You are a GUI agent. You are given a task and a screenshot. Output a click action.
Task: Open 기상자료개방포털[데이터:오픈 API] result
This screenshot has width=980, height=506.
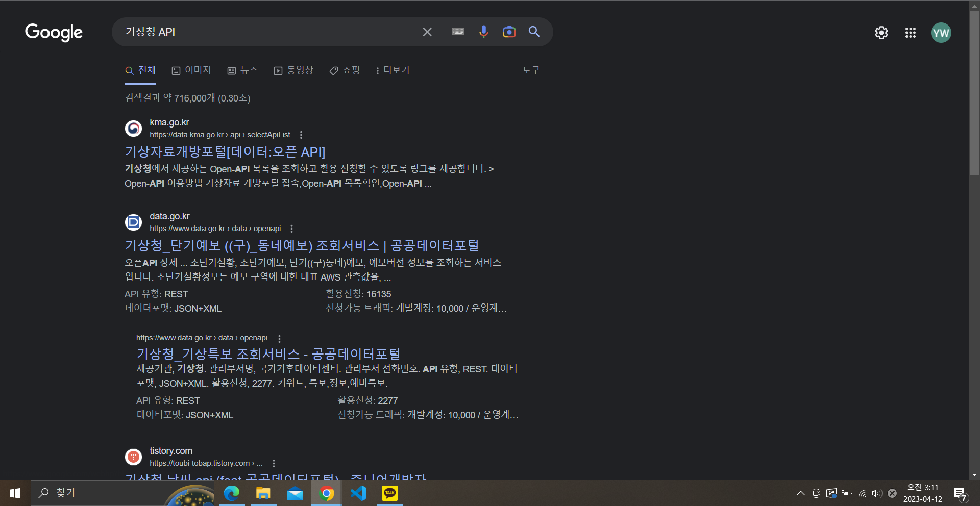pyautogui.click(x=225, y=151)
